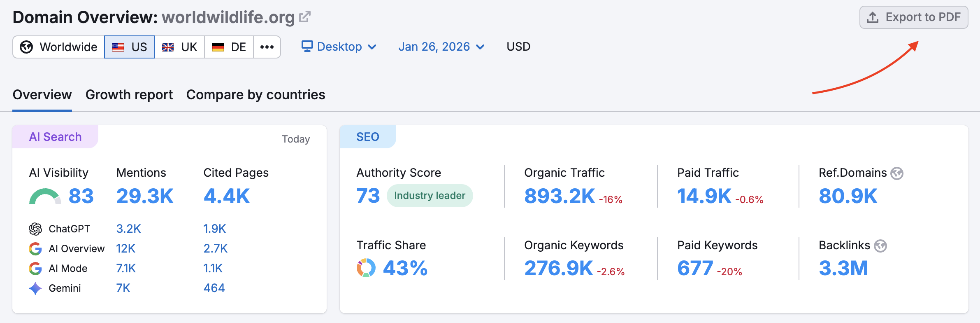Click the ChatGPT logo icon
Image resolution: width=980 pixels, height=323 pixels.
tap(35, 229)
